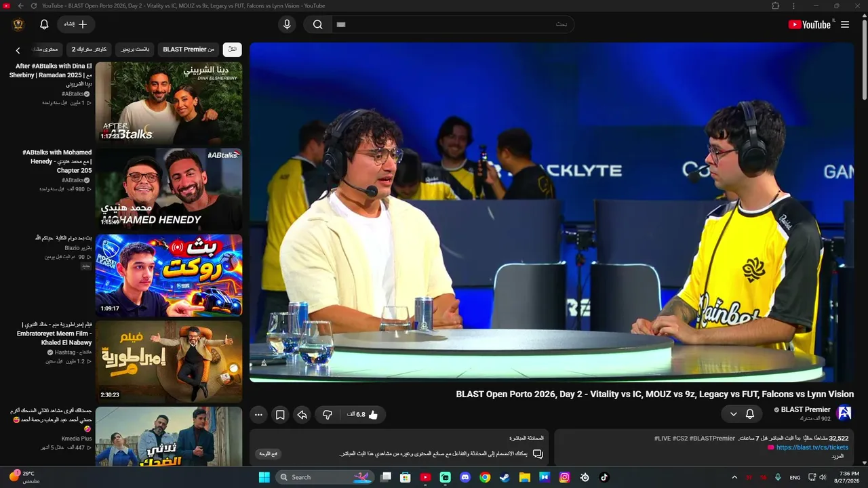The image size is (868, 488).
Task: Open Microsoft Store from taskbar
Action: coord(406,477)
